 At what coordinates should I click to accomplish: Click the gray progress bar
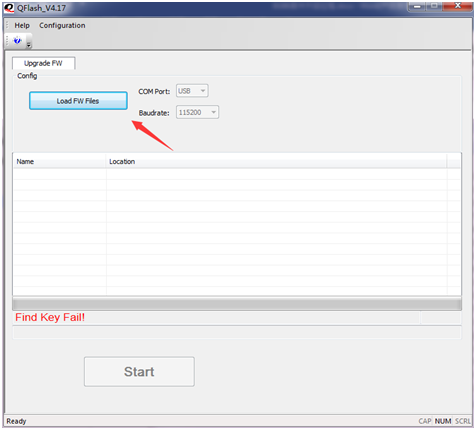(x=237, y=304)
